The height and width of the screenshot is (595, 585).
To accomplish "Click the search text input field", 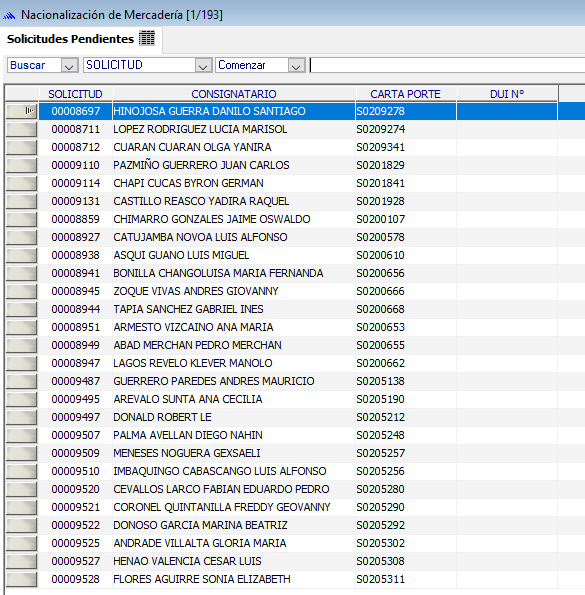I will [x=447, y=65].
